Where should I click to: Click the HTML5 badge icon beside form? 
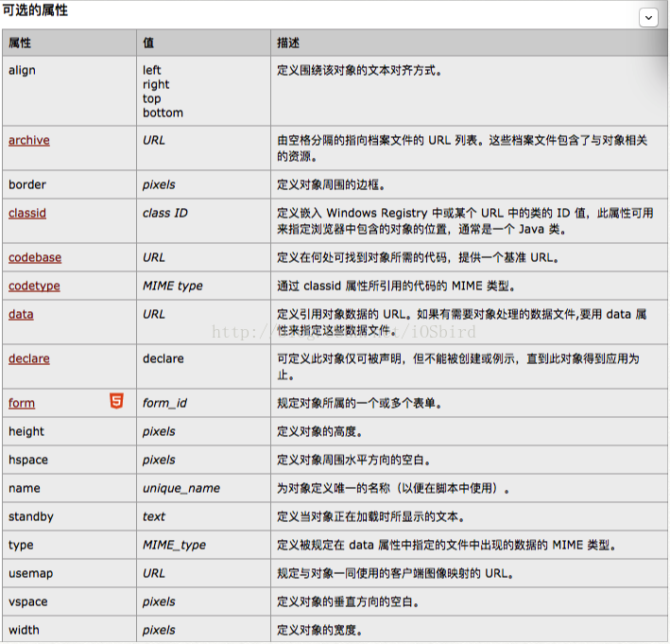point(116,401)
